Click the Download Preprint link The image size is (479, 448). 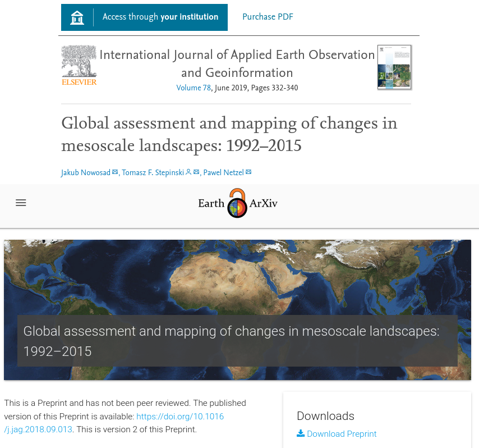(x=342, y=434)
